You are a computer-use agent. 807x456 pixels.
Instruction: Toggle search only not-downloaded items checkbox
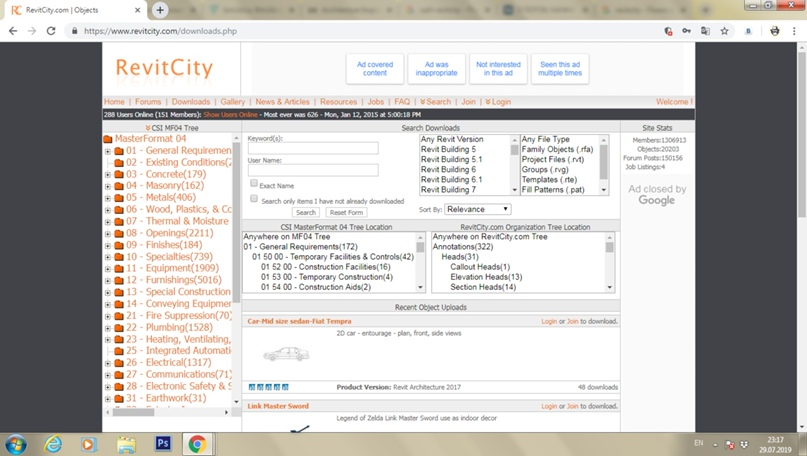(254, 199)
